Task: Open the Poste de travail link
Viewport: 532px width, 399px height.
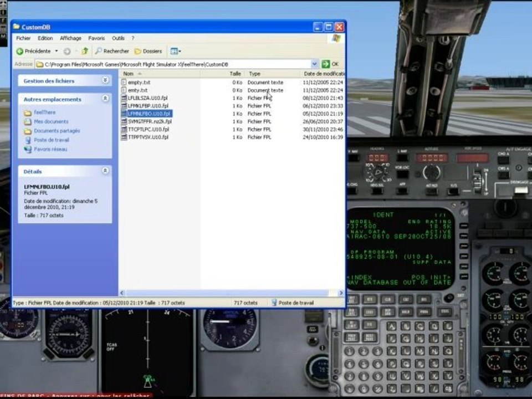Action: [x=51, y=140]
